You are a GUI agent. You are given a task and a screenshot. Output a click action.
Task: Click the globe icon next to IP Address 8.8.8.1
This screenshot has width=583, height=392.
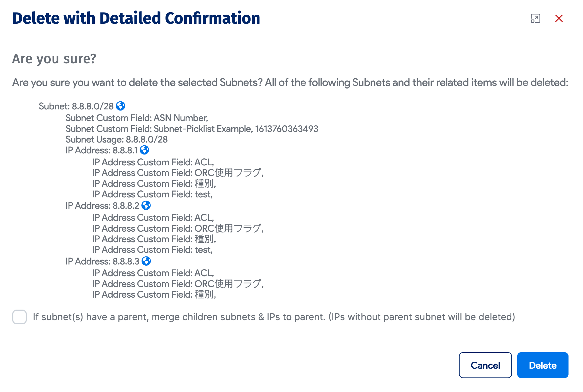click(x=144, y=150)
